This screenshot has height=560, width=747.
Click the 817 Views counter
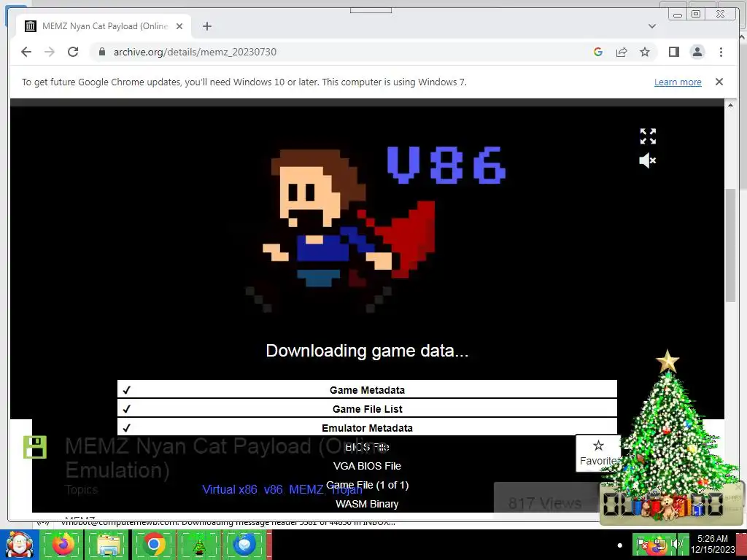click(x=544, y=503)
